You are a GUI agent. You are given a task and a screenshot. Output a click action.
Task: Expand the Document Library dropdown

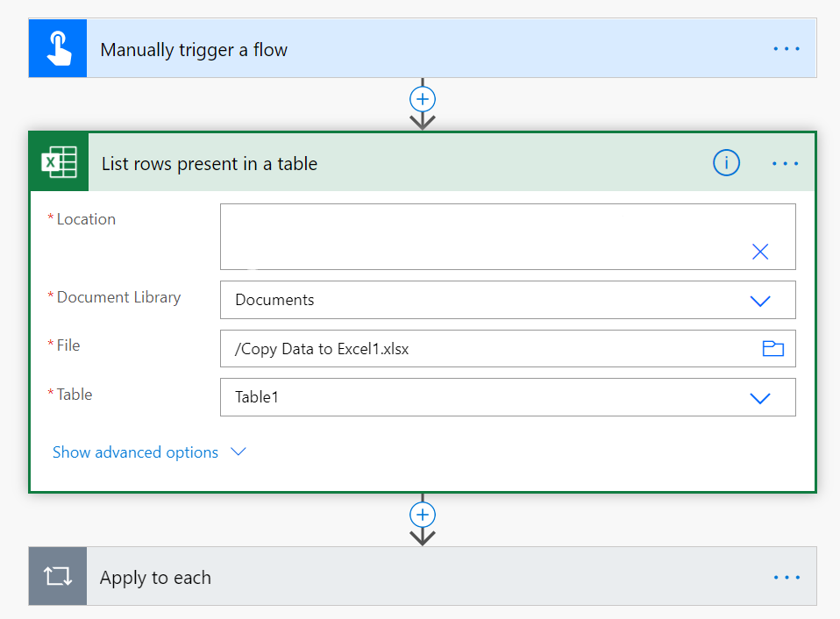[759, 301]
